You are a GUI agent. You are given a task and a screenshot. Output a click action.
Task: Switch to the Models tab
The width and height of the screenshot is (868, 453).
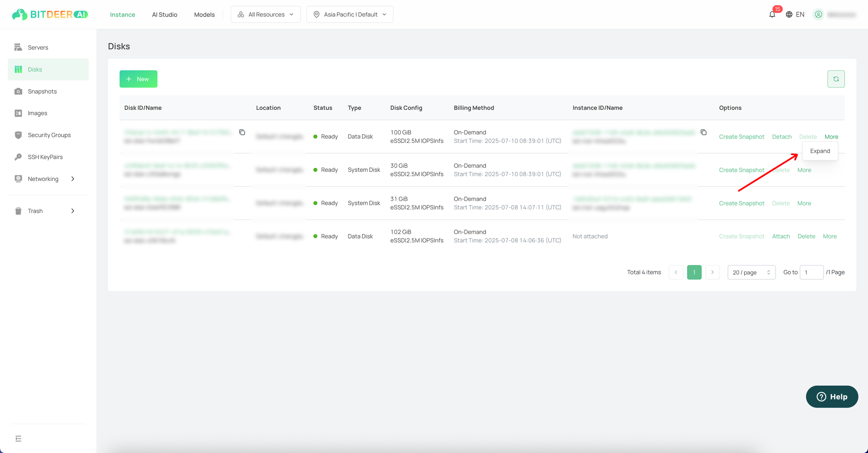(204, 14)
